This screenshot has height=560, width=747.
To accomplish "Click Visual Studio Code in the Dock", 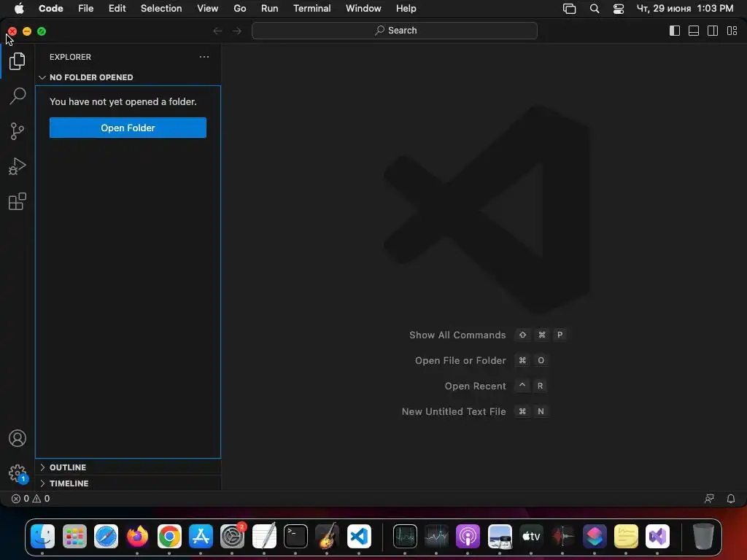I will click(359, 536).
